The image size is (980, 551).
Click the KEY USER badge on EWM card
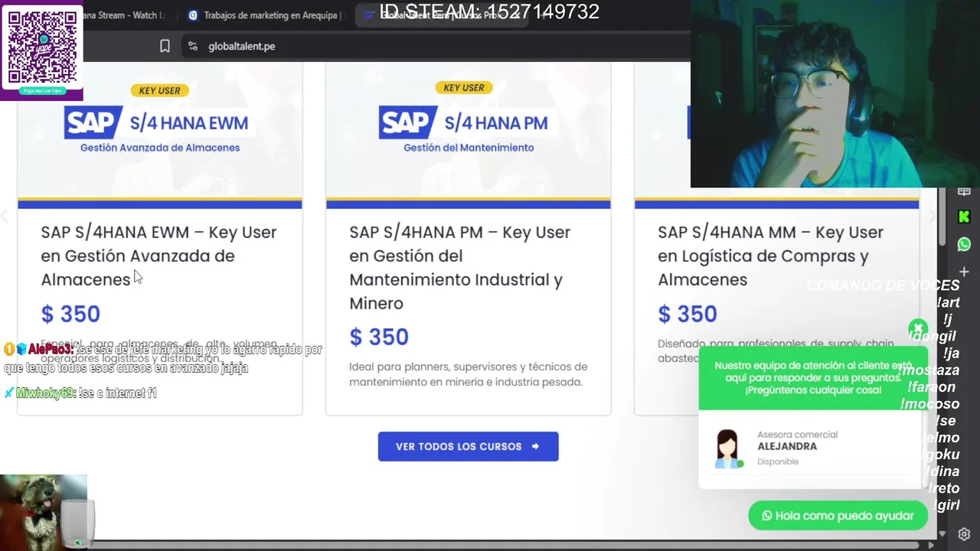[160, 90]
